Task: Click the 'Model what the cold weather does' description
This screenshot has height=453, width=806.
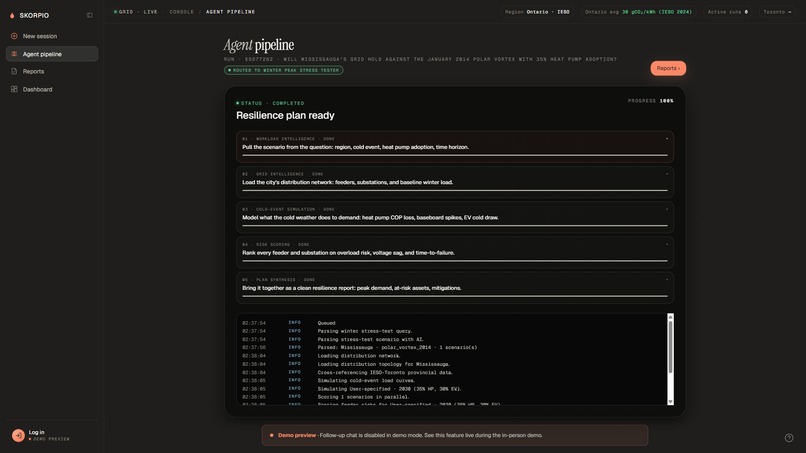Action: [370, 218]
